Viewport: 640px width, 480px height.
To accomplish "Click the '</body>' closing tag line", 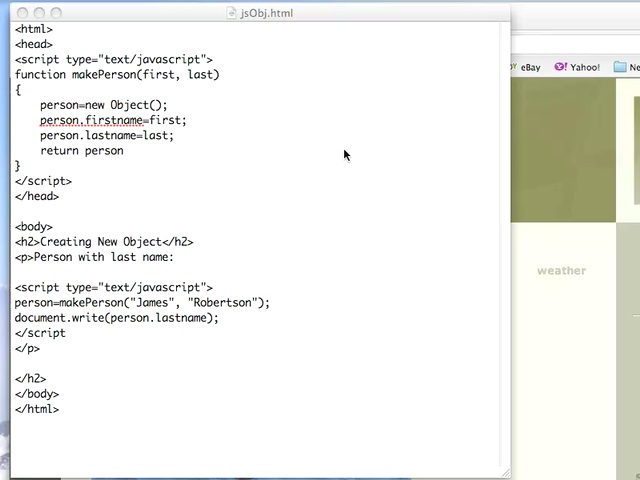I will click(37, 394).
